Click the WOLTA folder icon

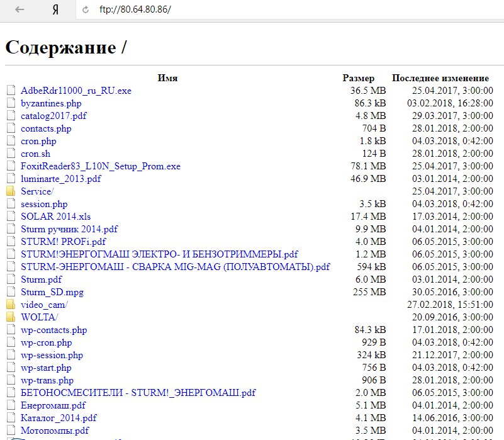pyautogui.click(x=10, y=317)
